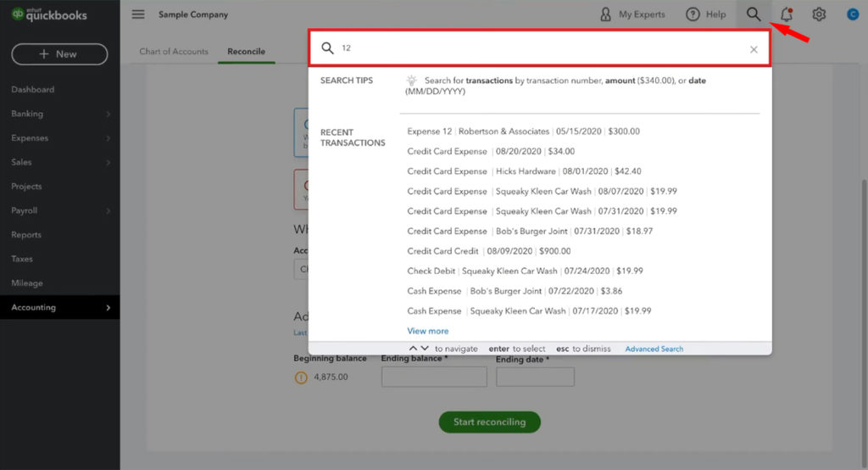Image resolution: width=868 pixels, height=470 pixels.
Task: Expand the Expenses sidebar menu
Action: [x=59, y=138]
